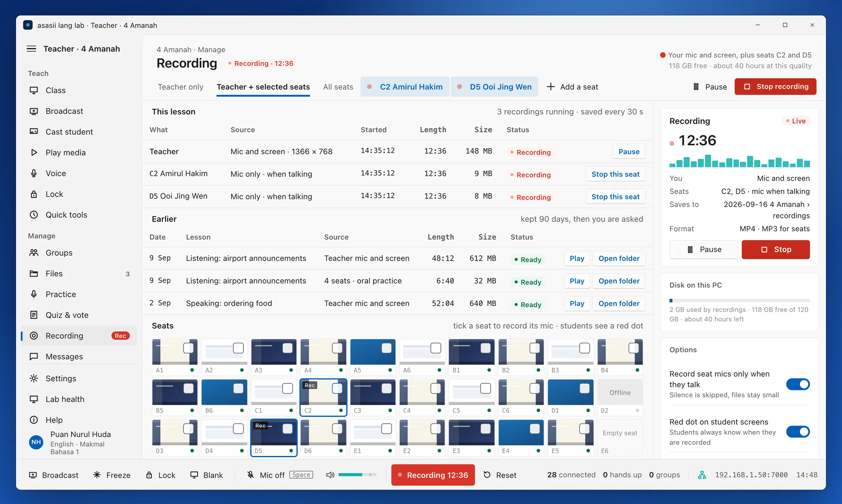
Task: Open the Saves to folder path chevron
Action: tap(808, 204)
